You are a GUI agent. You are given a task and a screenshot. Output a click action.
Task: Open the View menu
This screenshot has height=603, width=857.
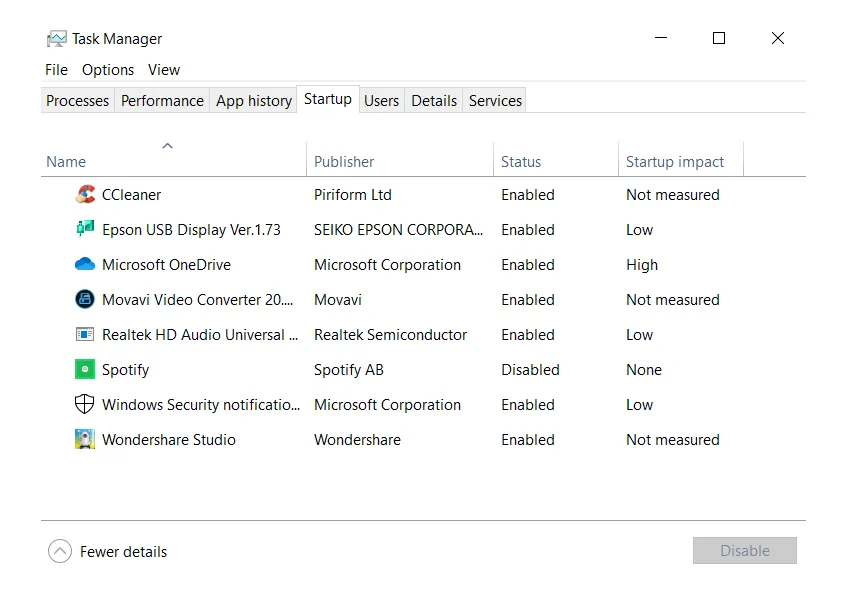[163, 70]
